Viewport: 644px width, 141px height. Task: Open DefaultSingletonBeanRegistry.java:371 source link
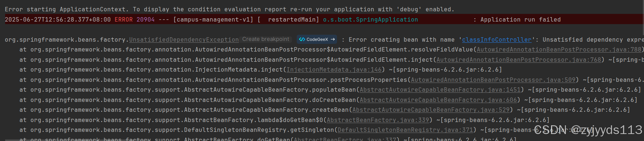tap(405, 130)
